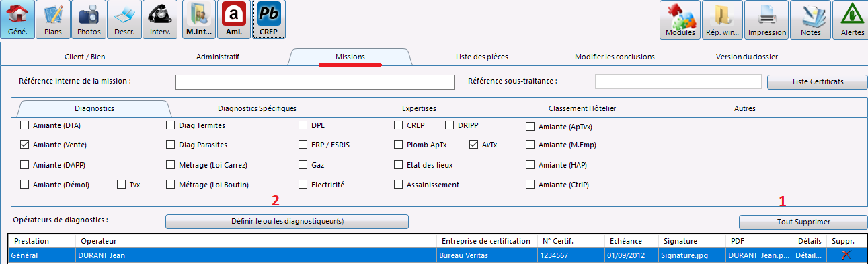Check the Tvx checkbox
This screenshot has height=264, width=868.
tap(122, 184)
